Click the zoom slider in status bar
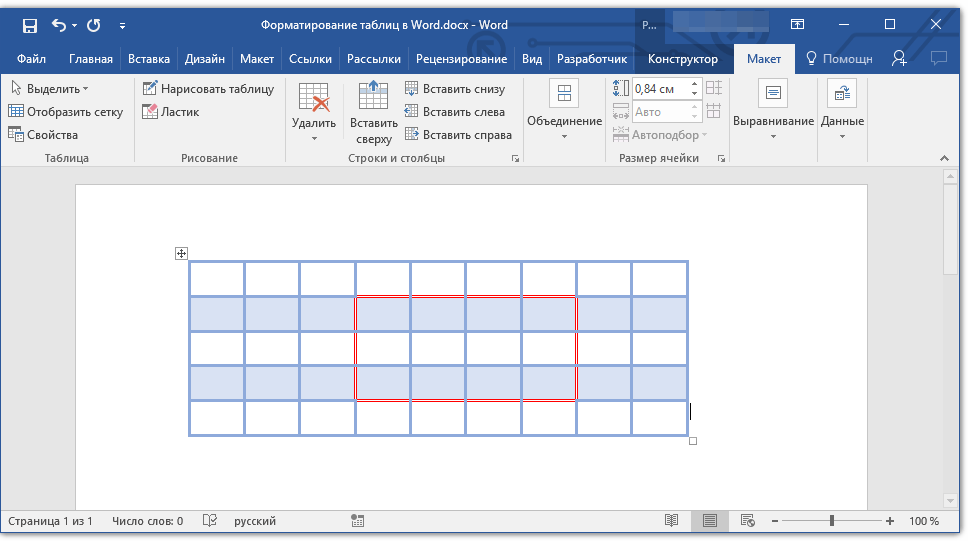Screen dimensions: 968x541 click(x=831, y=521)
